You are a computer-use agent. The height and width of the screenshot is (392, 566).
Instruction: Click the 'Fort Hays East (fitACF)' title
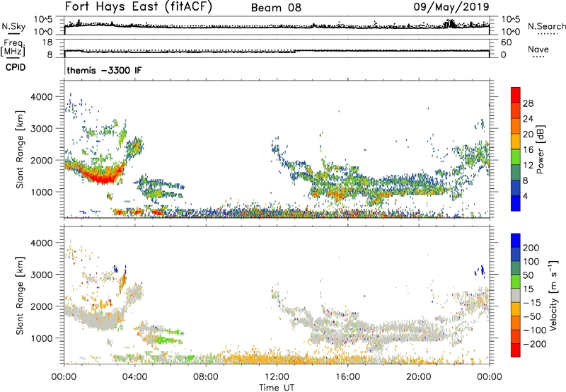(139, 6)
